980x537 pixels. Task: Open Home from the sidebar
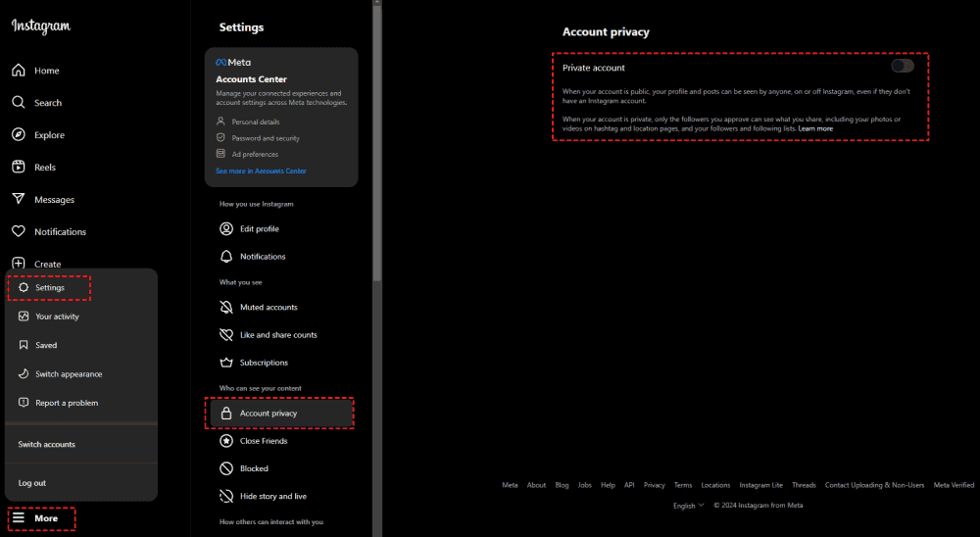pos(19,71)
